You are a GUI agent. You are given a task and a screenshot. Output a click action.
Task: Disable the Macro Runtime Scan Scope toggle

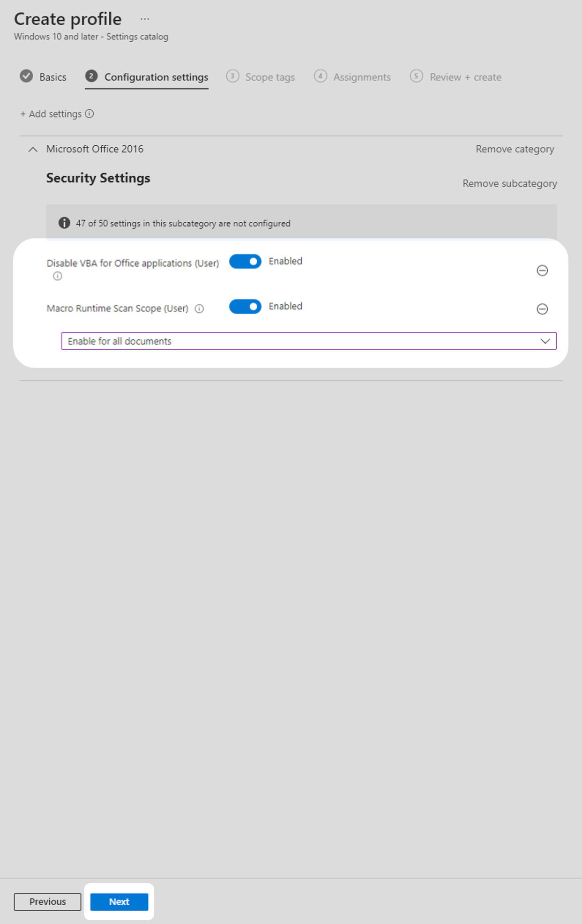(245, 307)
